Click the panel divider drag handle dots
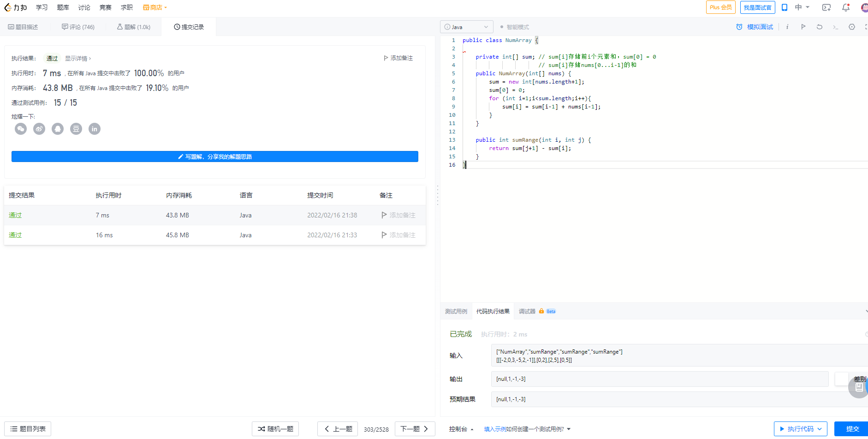Image resolution: width=868 pixels, height=439 pixels. (x=438, y=195)
